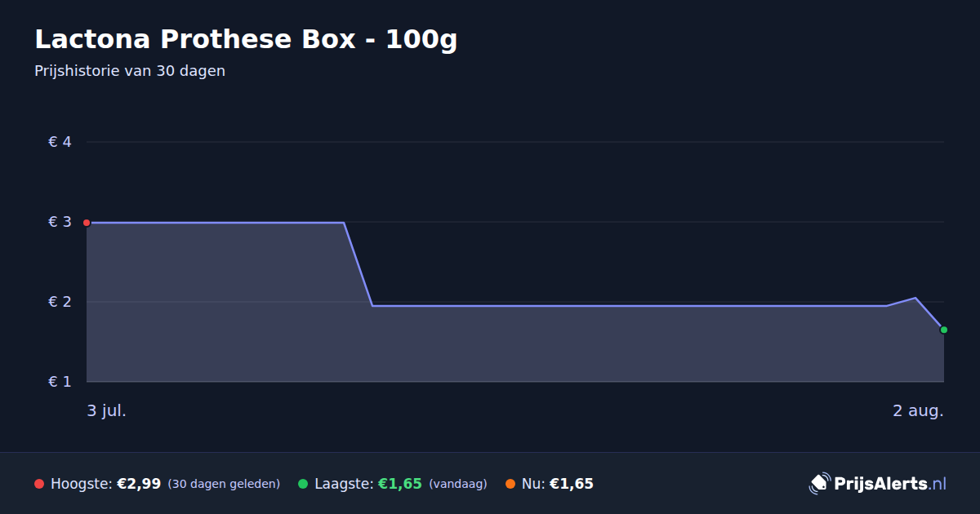The image size is (980, 514).
Task: Click the Prijshistorie van 30 dagen subtitle
Action: tap(130, 71)
